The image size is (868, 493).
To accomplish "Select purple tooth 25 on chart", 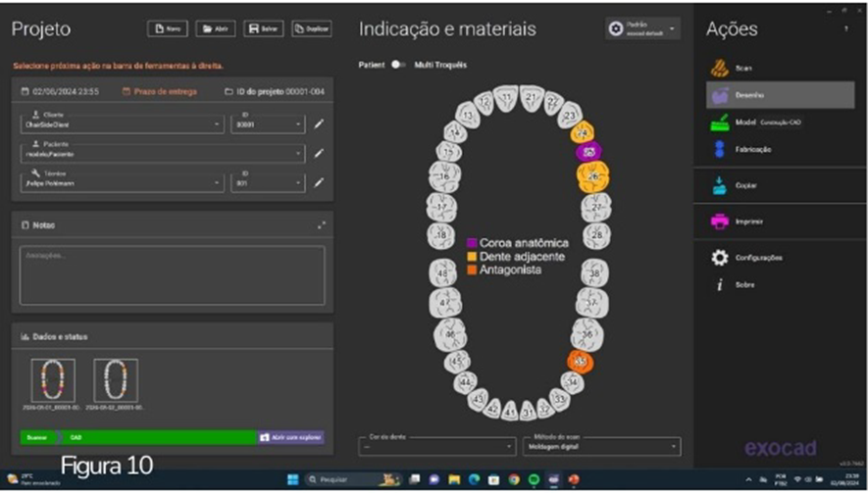I will coord(589,152).
